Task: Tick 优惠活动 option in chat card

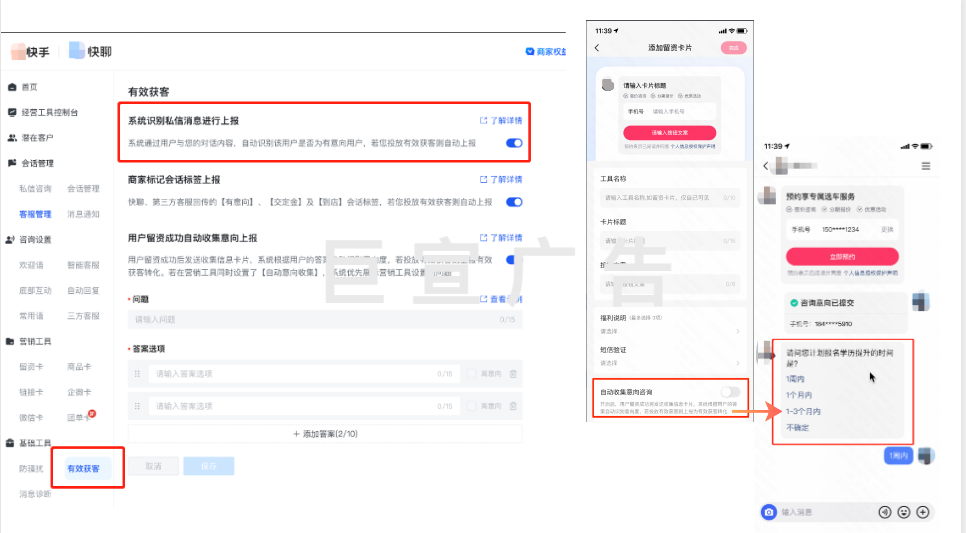Action: 859,210
